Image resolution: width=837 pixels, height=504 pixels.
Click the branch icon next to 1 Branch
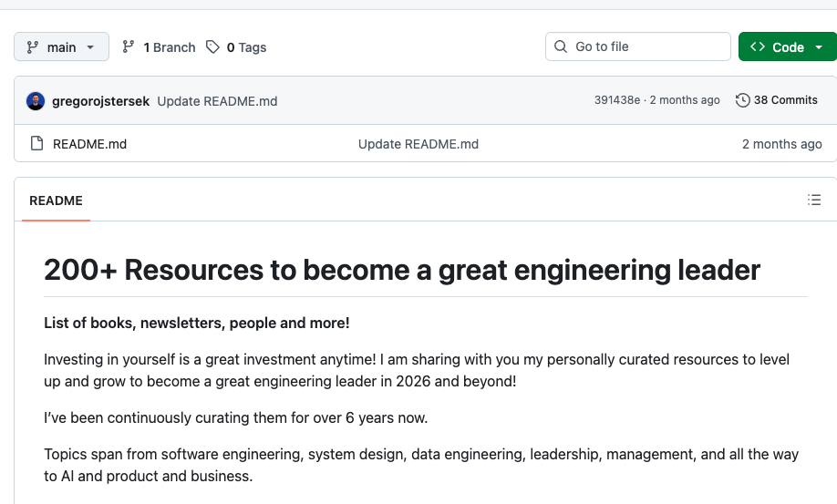pos(129,46)
